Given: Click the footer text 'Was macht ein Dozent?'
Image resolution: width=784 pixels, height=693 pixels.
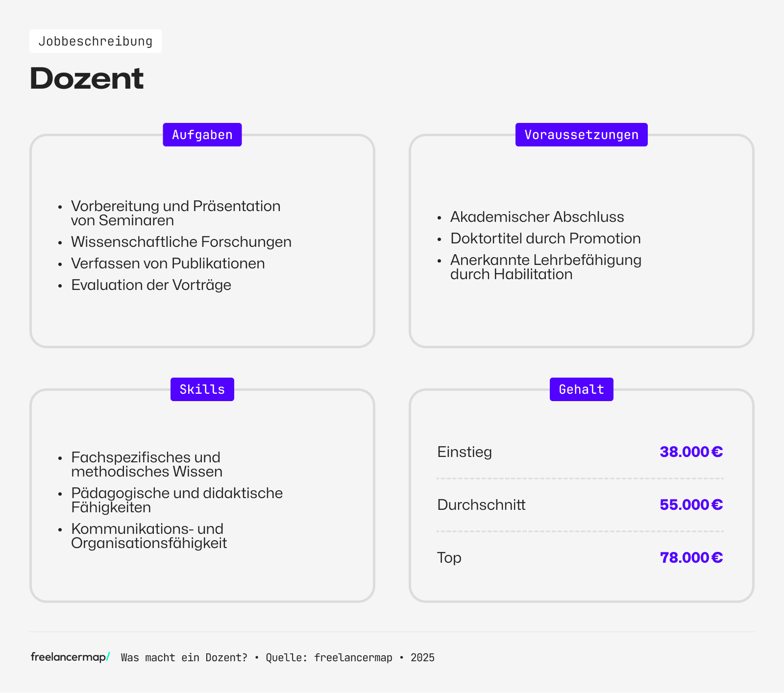Looking at the screenshot, I should click(184, 658).
